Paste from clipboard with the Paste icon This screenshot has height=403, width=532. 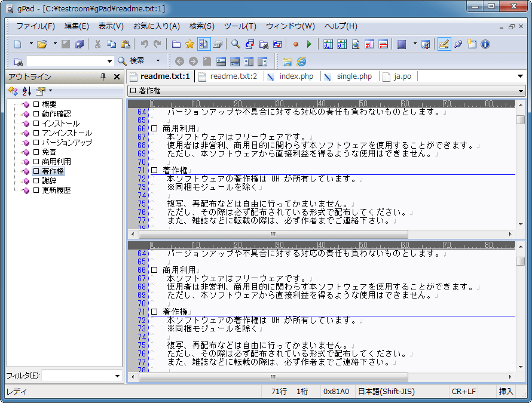tap(126, 44)
